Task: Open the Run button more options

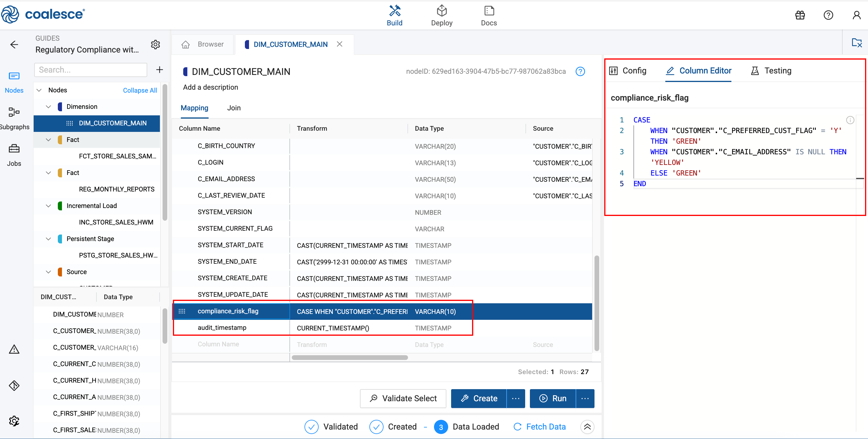Action: (x=585, y=398)
